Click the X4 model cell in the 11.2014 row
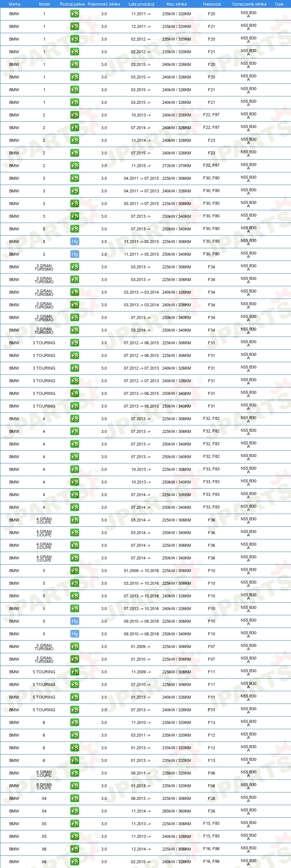The height and width of the screenshot is (868, 291). point(44,811)
